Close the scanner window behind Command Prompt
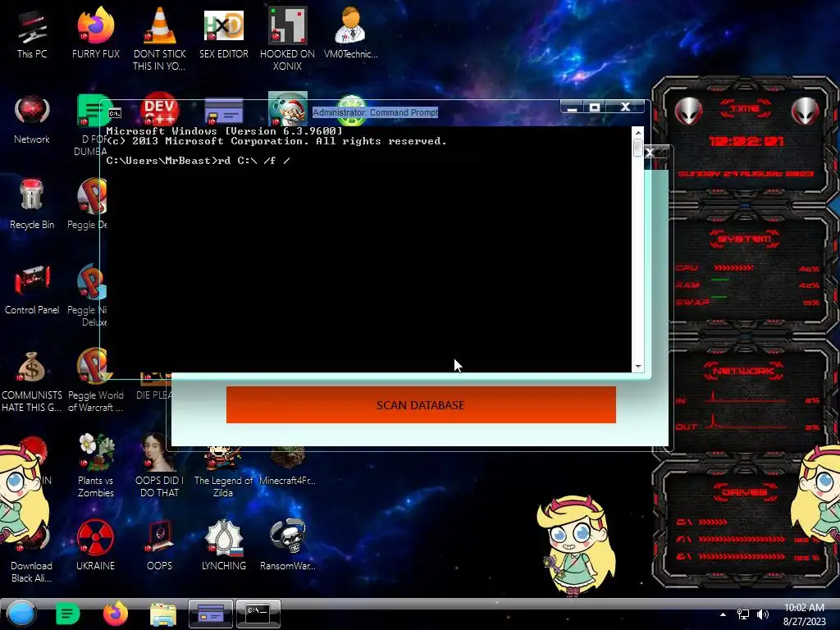Image resolution: width=840 pixels, height=630 pixels. coord(650,153)
